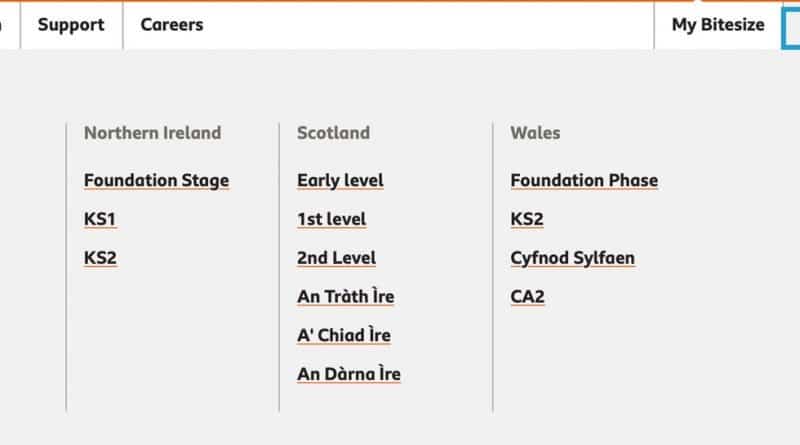This screenshot has width=800, height=445.
Task: Open the Support menu item
Action: click(71, 25)
